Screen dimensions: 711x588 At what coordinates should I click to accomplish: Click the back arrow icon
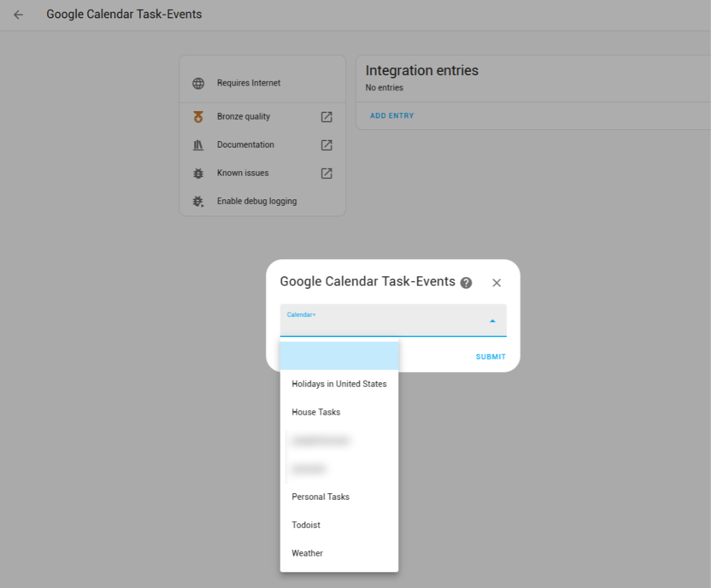point(18,14)
